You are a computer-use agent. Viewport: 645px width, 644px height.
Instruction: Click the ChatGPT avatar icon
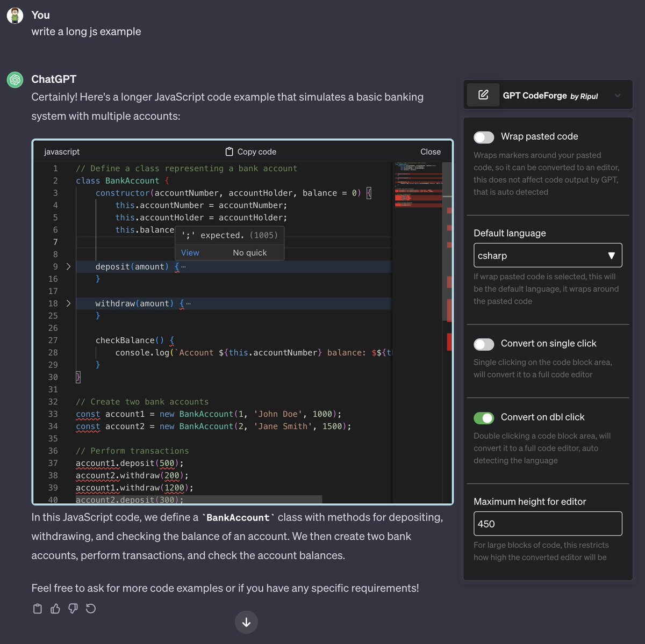15,79
